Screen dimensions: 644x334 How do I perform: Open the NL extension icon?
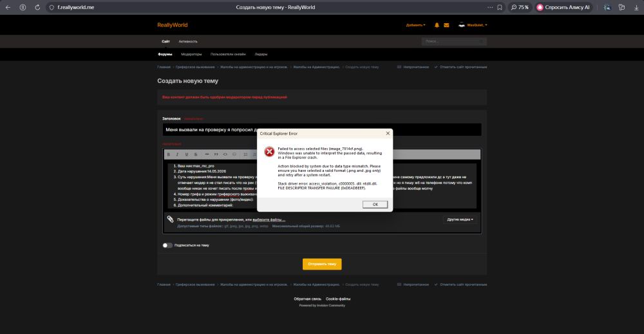click(x=607, y=7)
